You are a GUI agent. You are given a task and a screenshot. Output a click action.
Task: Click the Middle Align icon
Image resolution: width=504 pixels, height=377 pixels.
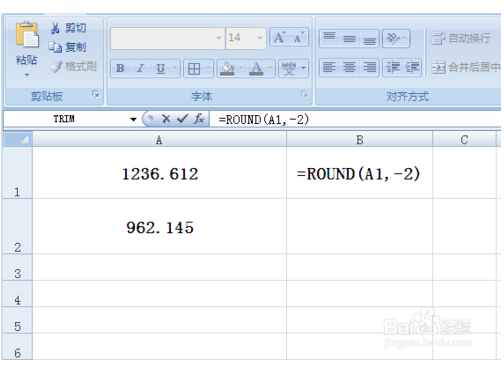pos(349,38)
